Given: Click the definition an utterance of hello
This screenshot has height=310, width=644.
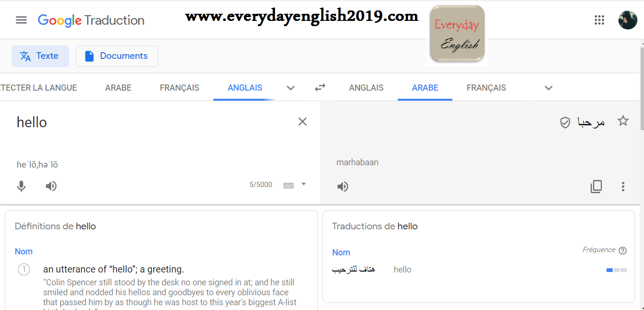Looking at the screenshot, I should coord(113,270).
